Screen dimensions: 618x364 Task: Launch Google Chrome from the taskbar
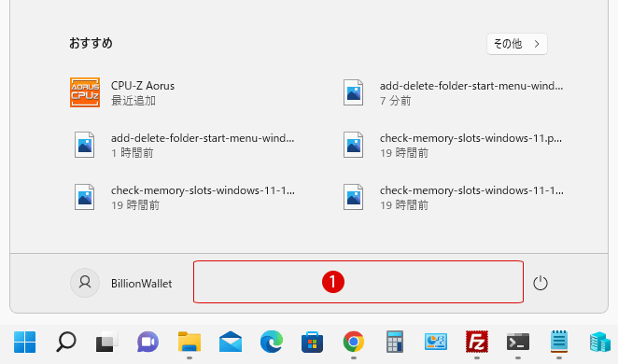[x=354, y=342]
